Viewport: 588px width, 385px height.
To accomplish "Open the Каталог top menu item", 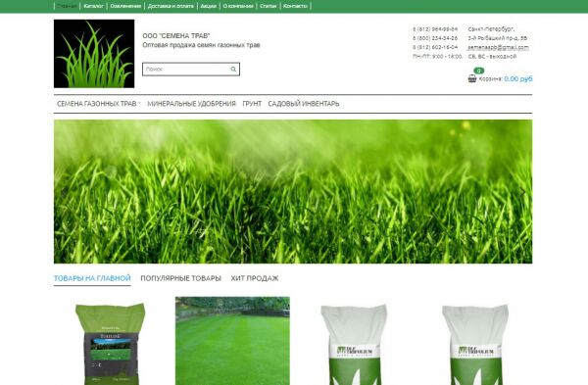I will (x=93, y=6).
